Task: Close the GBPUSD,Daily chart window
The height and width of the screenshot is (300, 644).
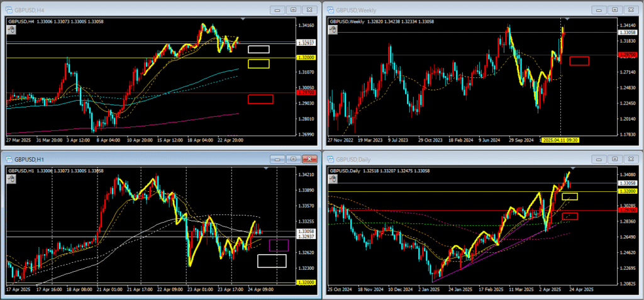Action: pos(631,159)
